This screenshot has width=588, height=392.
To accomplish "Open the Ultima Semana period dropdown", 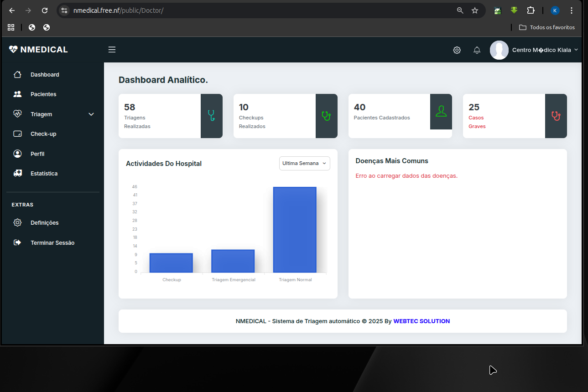I will click(x=304, y=163).
